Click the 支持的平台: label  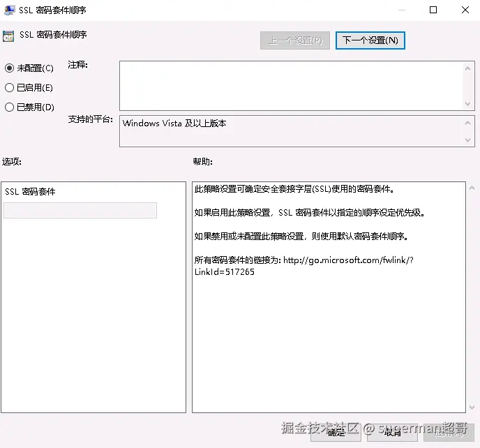pyautogui.click(x=90, y=119)
